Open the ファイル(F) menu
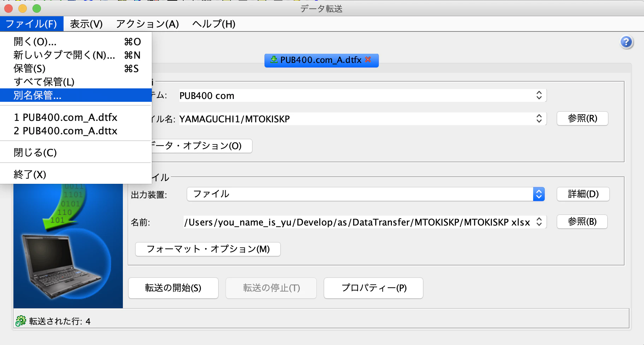Screen dimensions: 644x345 tap(31, 24)
